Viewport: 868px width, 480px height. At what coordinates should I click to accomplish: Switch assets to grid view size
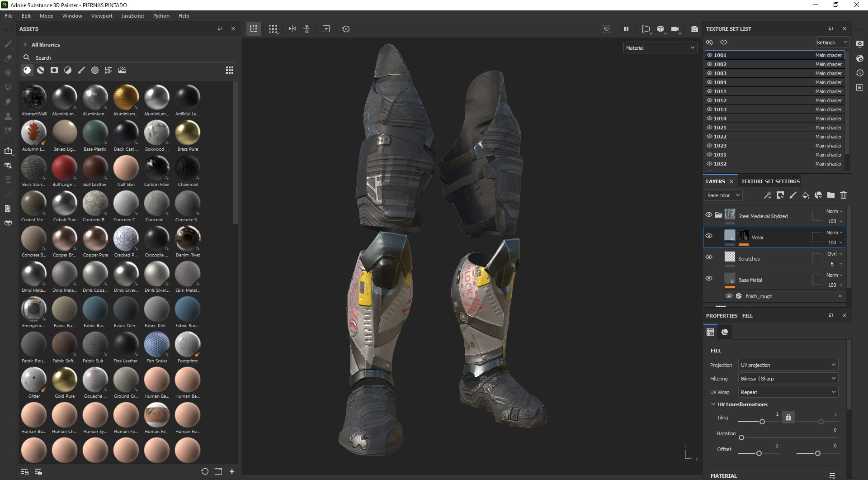230,70
